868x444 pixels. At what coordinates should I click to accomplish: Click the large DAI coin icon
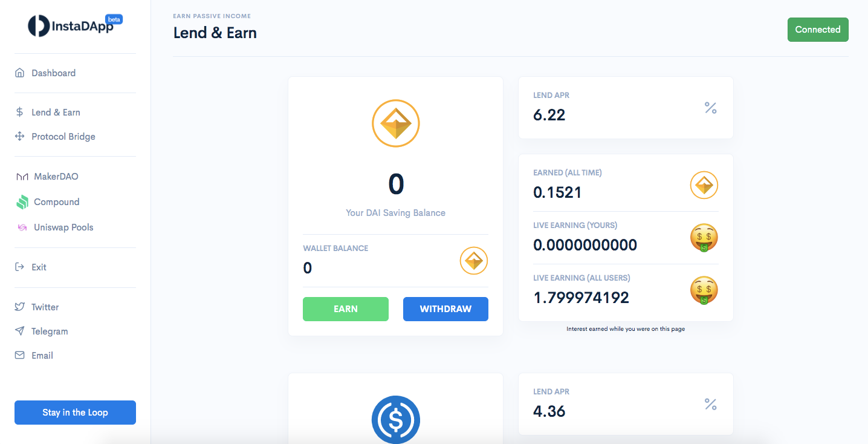(395, 123)
